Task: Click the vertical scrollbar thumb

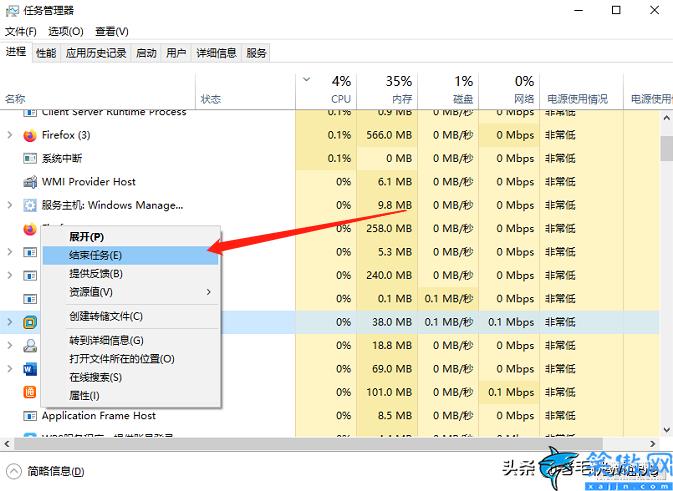Action: pos(667,149)
